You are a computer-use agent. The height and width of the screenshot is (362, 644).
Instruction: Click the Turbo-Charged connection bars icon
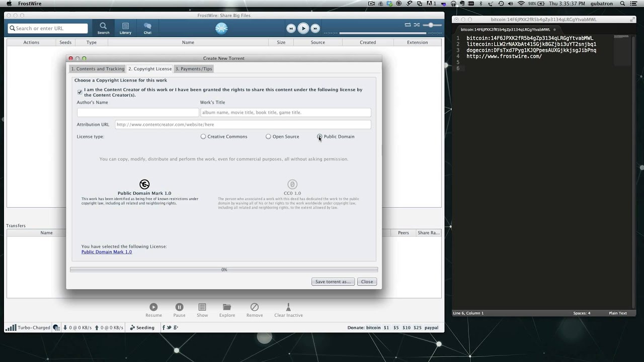11,328
